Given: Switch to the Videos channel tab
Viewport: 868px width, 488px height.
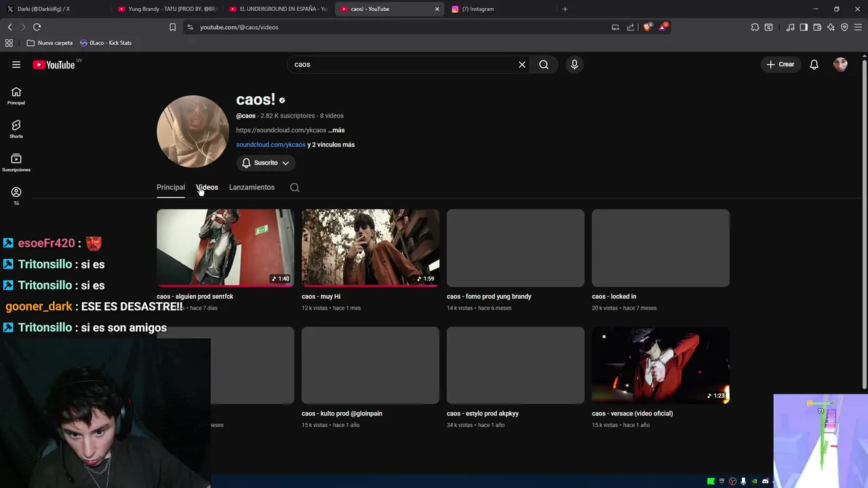Looking at the screenshot, I should coord(207,187).
